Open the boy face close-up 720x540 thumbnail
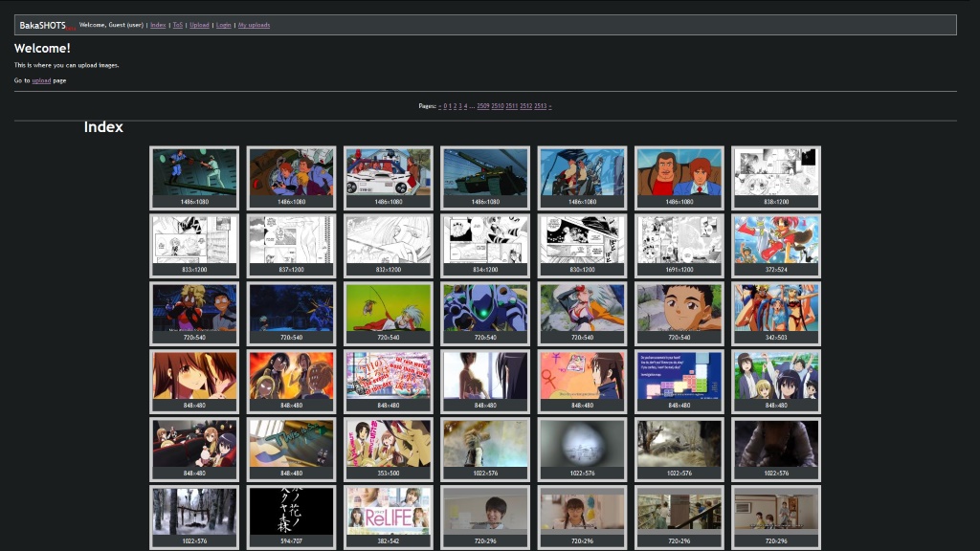980x551 pixels. (x=679, y=314)
